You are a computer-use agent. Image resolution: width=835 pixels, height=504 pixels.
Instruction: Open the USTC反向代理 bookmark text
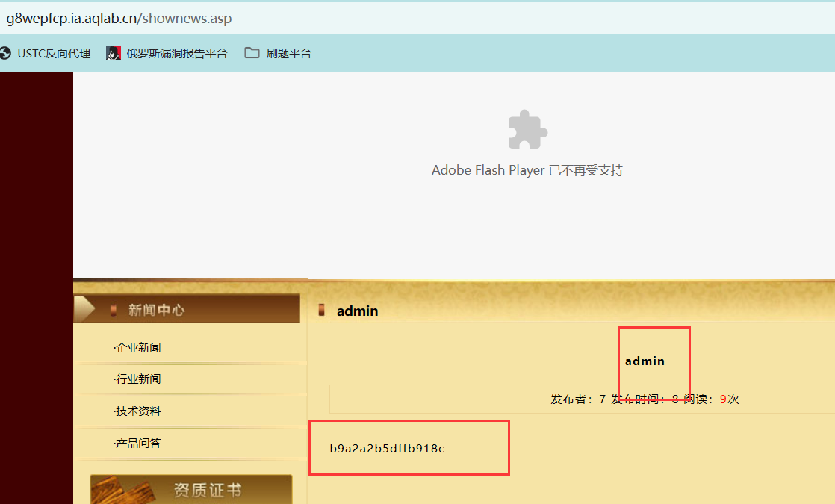(x=54, y=53)
